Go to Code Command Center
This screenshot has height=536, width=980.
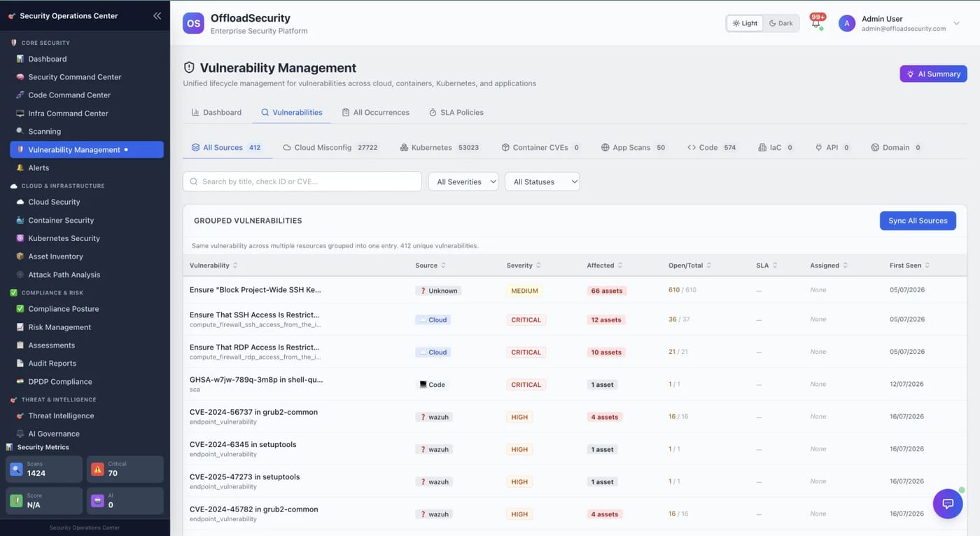[69, 95]
